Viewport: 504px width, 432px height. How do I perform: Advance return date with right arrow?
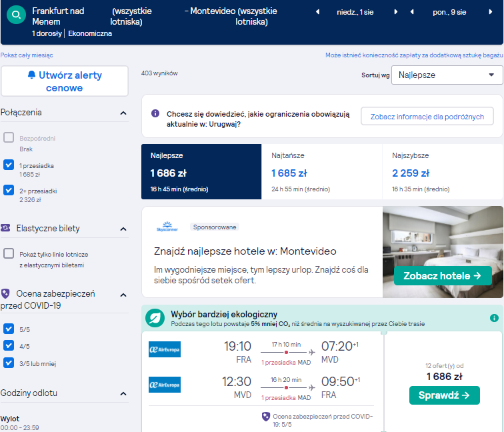(491, 12)
